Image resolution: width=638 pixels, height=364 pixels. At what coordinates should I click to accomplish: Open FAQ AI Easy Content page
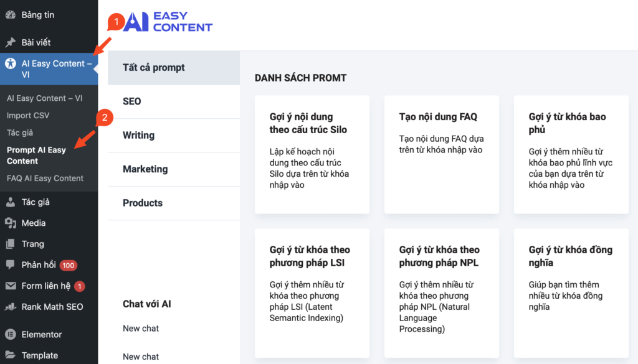point(45,177)
